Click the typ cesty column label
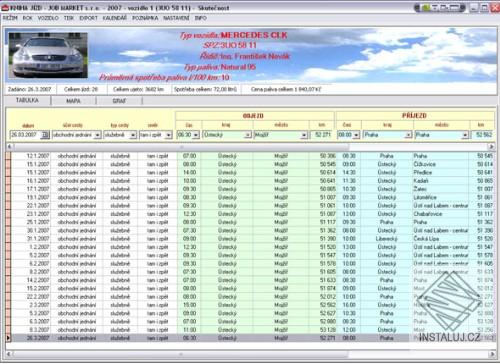Viewport: 500px width, 364px height. [x=119, y=125]
